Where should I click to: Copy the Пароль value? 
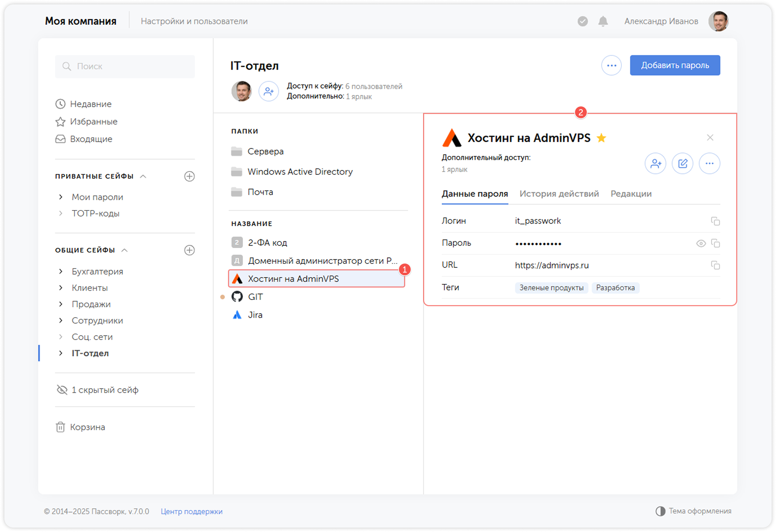pyautogui.click(x=715, y=243)
